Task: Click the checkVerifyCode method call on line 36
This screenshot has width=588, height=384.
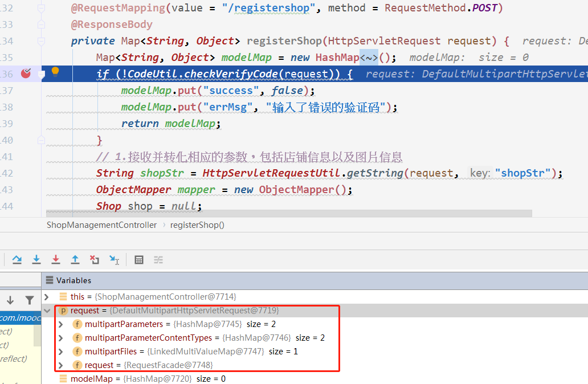Action: point(231,74)
